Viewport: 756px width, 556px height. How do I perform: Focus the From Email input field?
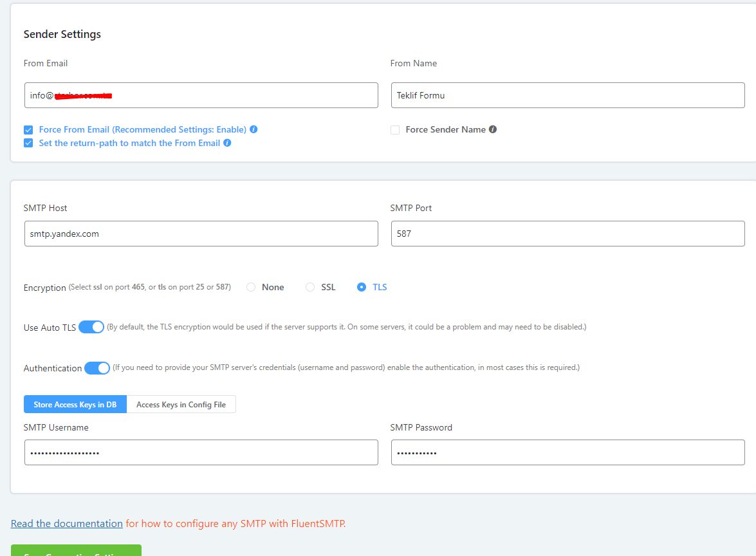point(201,95)
